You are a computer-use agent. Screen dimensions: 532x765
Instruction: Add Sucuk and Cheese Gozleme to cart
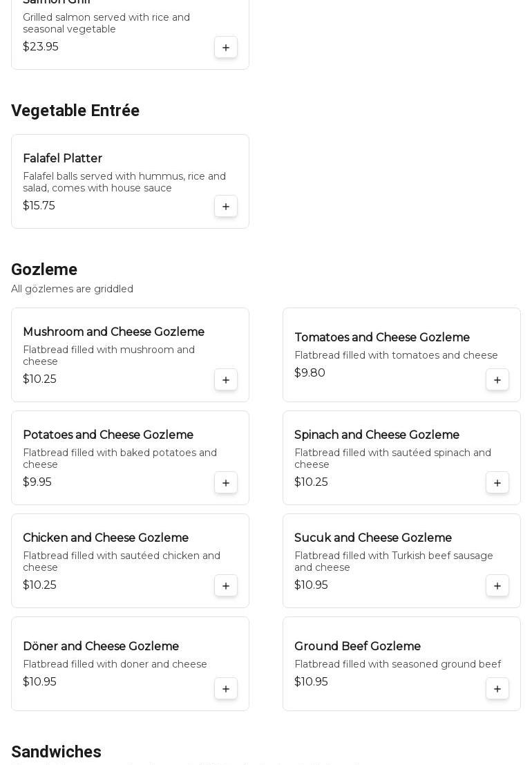(x=497, y=586)
